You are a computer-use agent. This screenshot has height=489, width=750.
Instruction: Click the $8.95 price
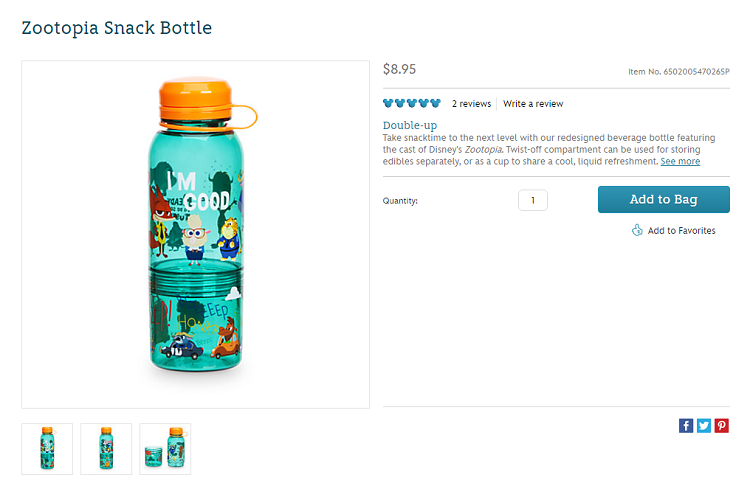click(400, 69)
